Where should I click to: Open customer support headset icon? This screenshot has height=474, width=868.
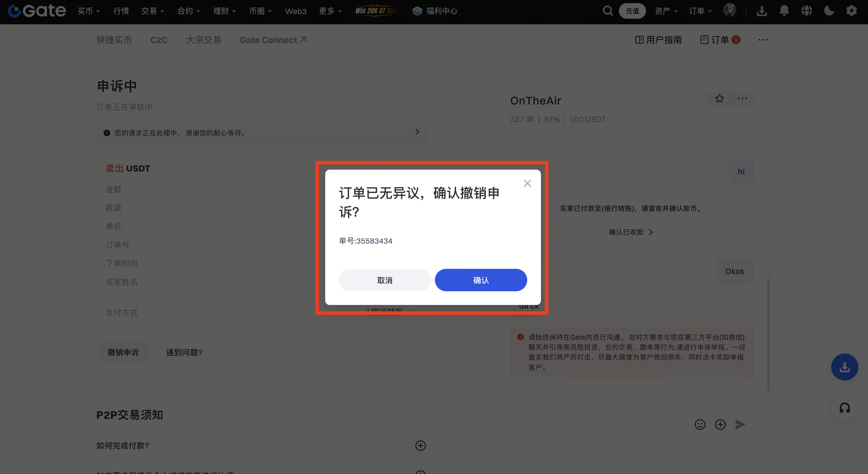click(x=844, y=408)
